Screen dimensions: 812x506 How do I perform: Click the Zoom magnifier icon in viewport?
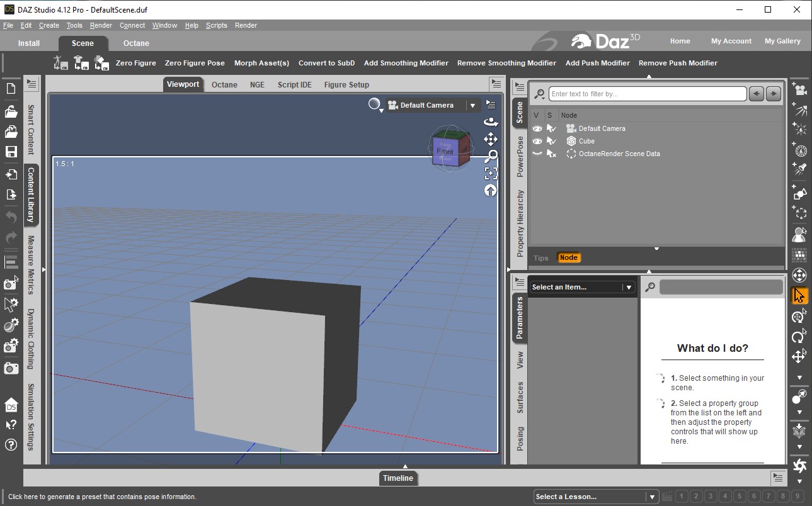tap(491, 155)
